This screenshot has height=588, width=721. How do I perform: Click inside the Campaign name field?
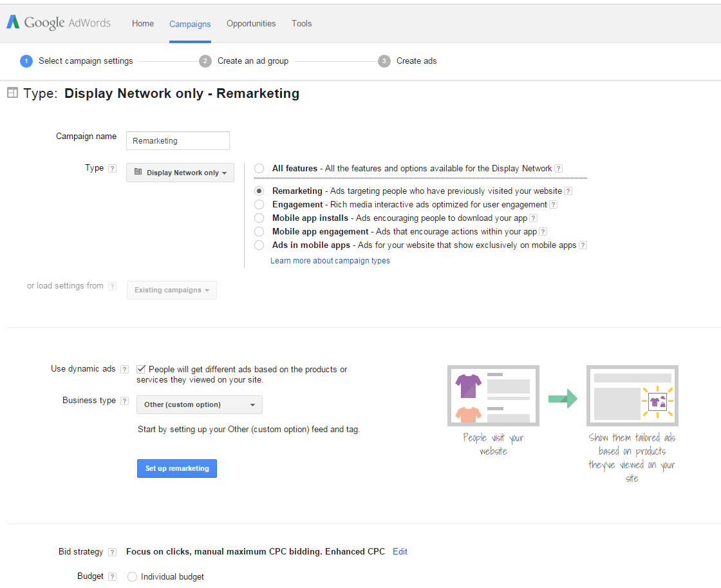point(178,140)
